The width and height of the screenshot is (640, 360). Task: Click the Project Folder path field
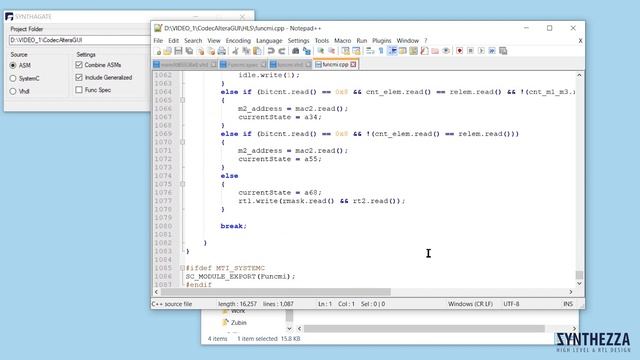(80, 40)
